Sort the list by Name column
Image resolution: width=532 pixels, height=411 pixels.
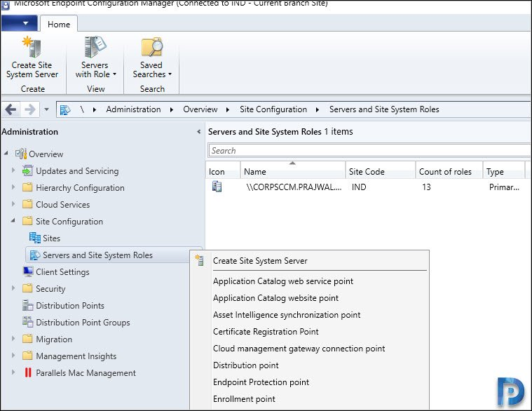point(293,171)
